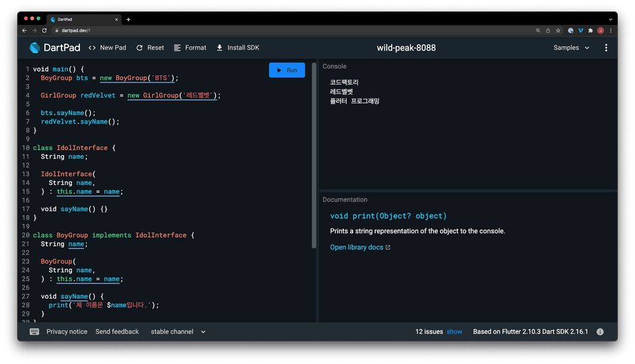Close the DartPad browser tab
635x364 pixels.
116,19
